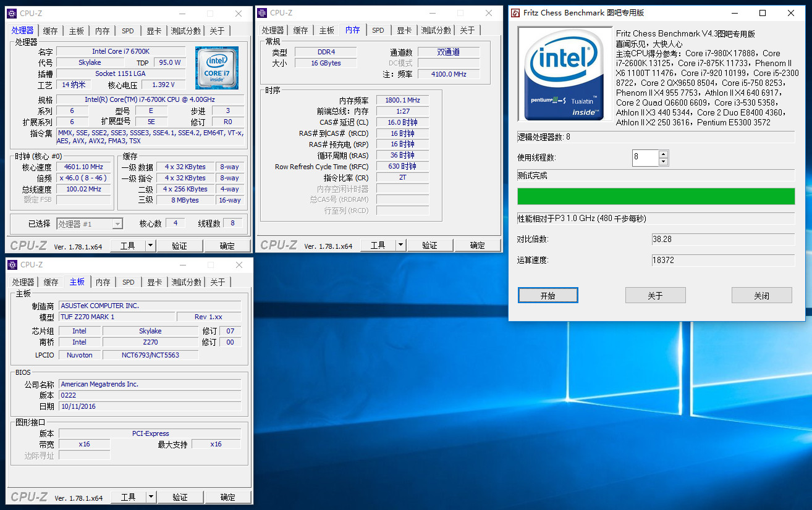Screen dimensions: 812x510
Task: Expand the 工具 dropdown arrow in the i7 6700K processor window
Action: click(x=150, y=246)
